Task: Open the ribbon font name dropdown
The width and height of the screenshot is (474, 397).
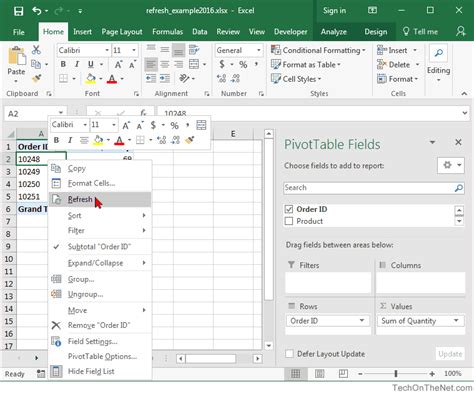Action: pyautogui.click(x=107, y=50)
